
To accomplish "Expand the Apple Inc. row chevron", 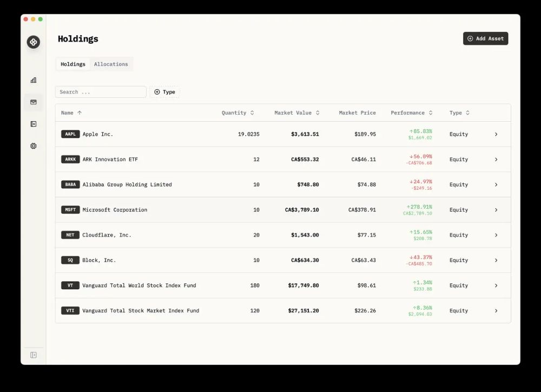I will [x=496, y=134].
